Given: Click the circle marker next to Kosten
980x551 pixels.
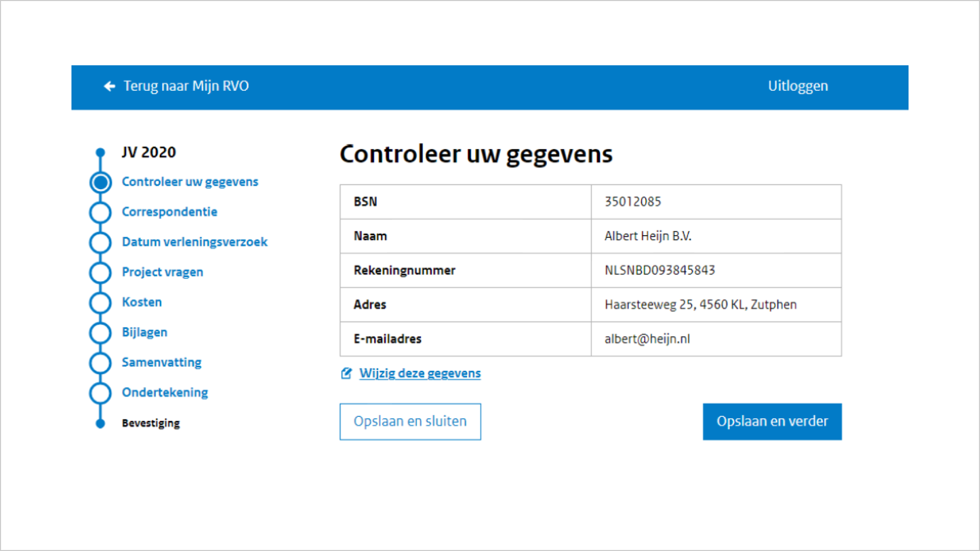Looking at the screenshot, I should tap(100, 303).
